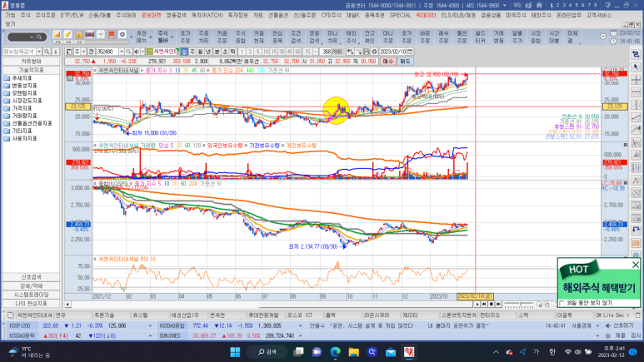Toggle 초 (second) chart period button

pos(225,52)
